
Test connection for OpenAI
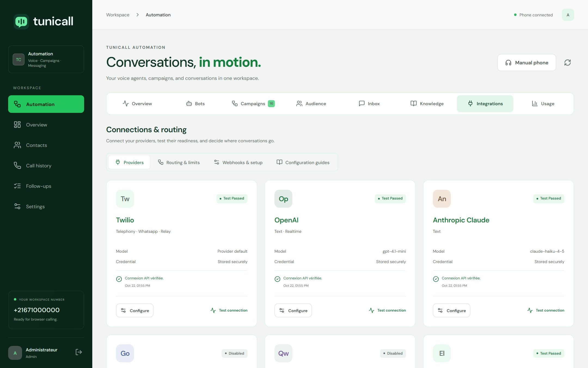(387, 310)
